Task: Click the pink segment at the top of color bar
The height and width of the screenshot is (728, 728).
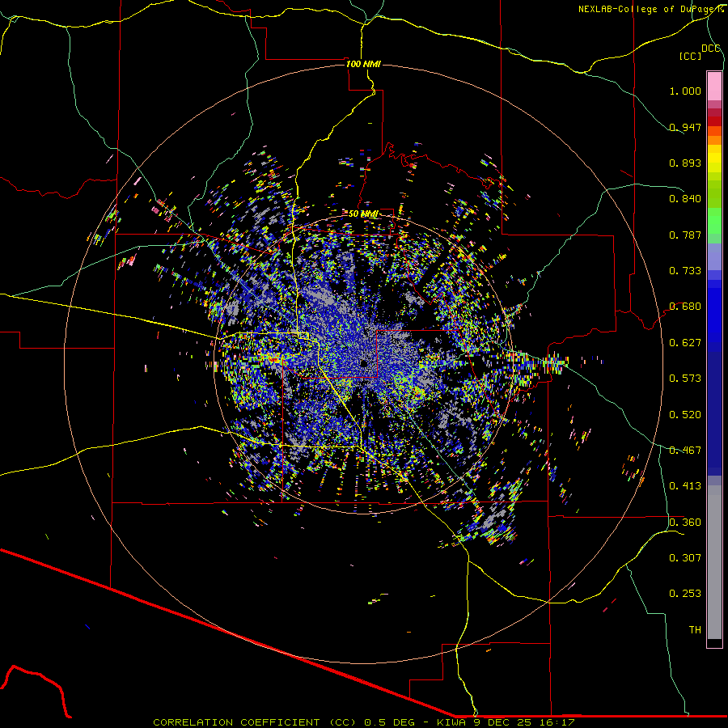Action: [x=714, y=86]
